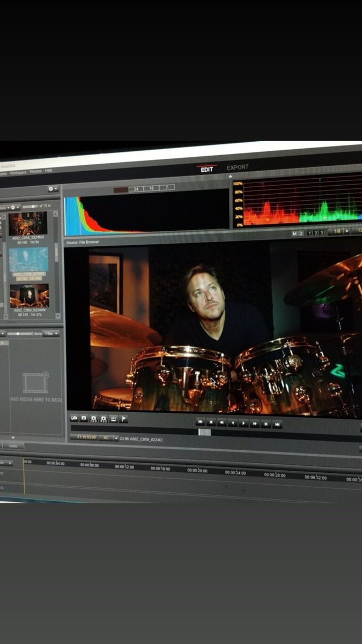Screen dimensions: 362x644
Task: Open the dropdown arrow next to AC
Action: pyautogui.click(x=116, y=438)
